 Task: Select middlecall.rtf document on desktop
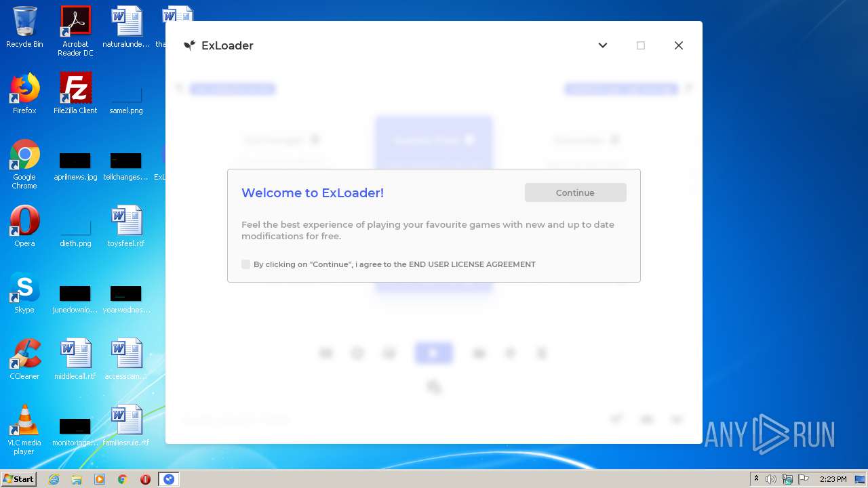click(x=75, y=359)
